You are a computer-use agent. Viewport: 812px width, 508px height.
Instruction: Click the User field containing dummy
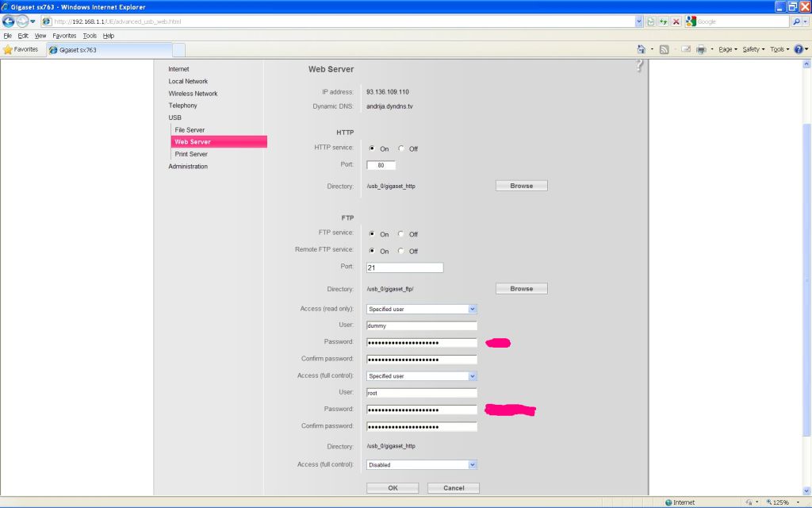(421, 325)
